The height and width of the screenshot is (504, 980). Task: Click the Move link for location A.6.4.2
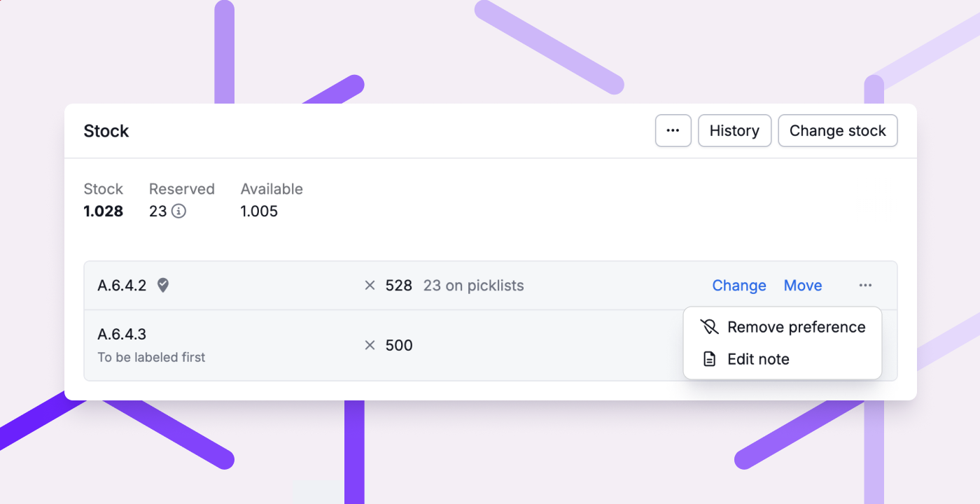[803, 286]
